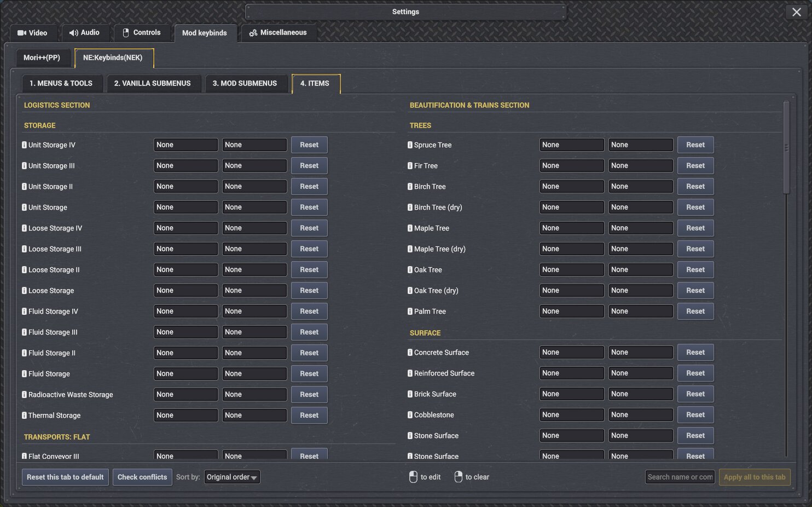Click the left-click mouse icon by 'to edit'

pyautogui.click(x=413, y=477)
